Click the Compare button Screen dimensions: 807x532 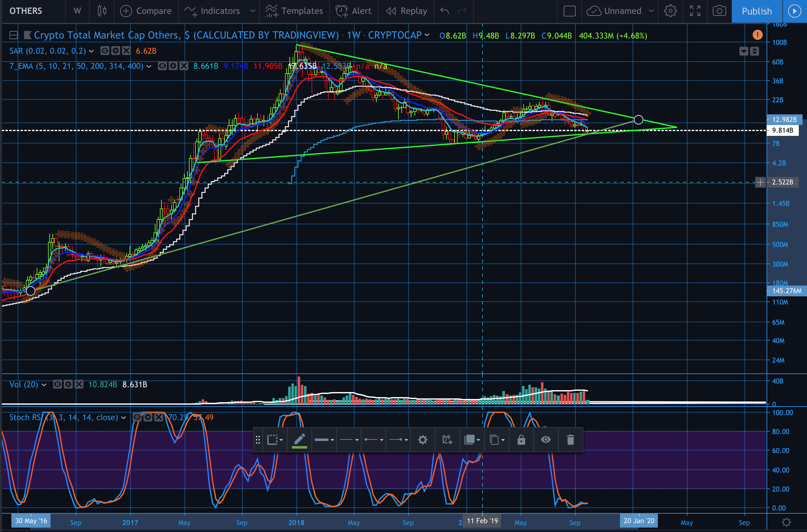coord(146,11)
